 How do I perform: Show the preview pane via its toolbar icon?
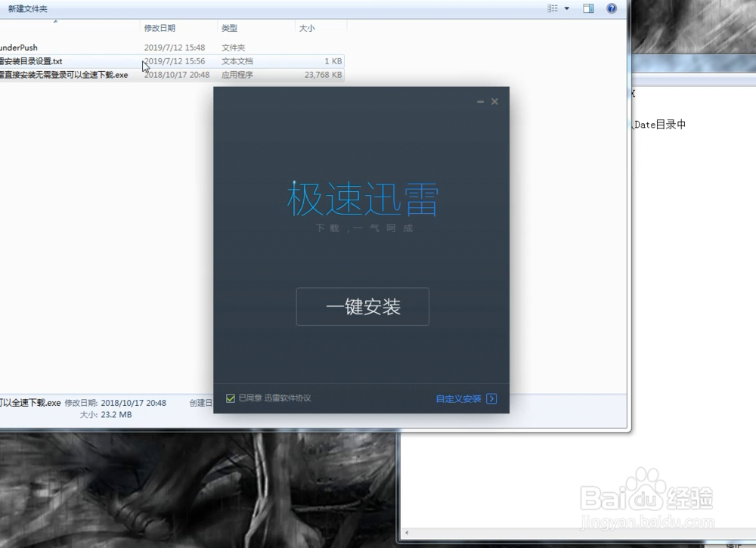tap(587, 8)
